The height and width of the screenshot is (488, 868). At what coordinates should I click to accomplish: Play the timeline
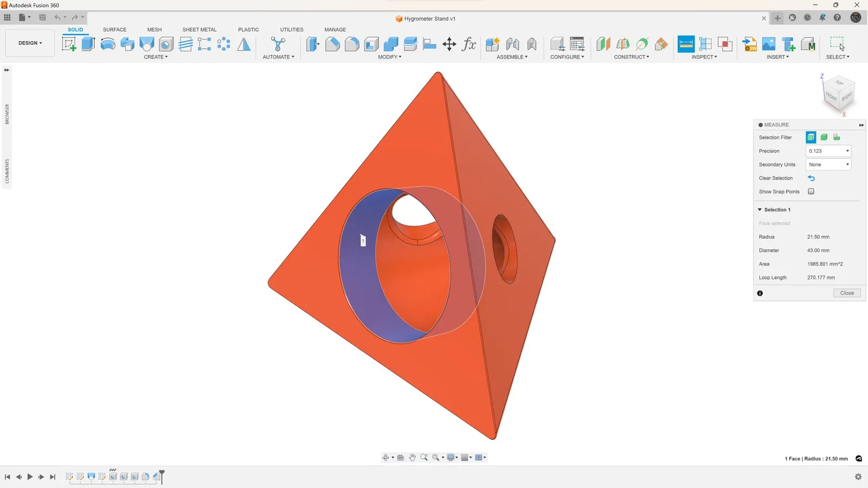30,477
